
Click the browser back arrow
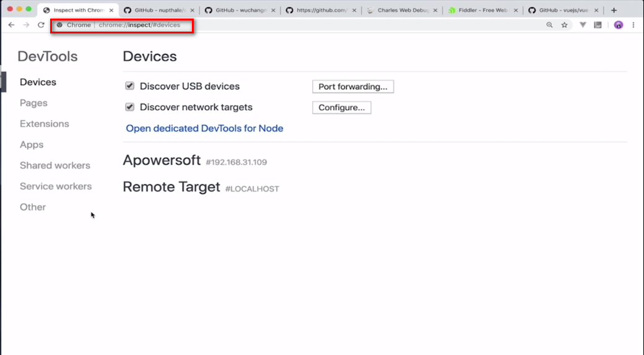pyautogui.click(x=11, y=25)
